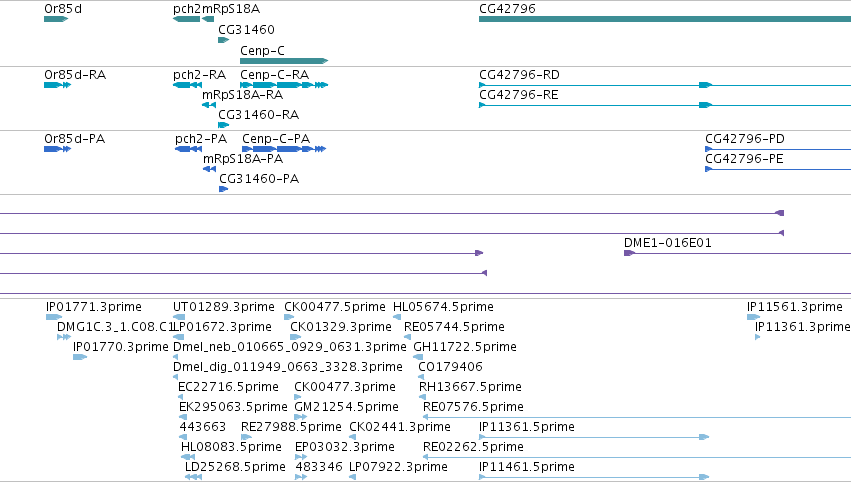Select the CG42796-PD protein label
The image size is (851, 482).
(x=745, y=138)
